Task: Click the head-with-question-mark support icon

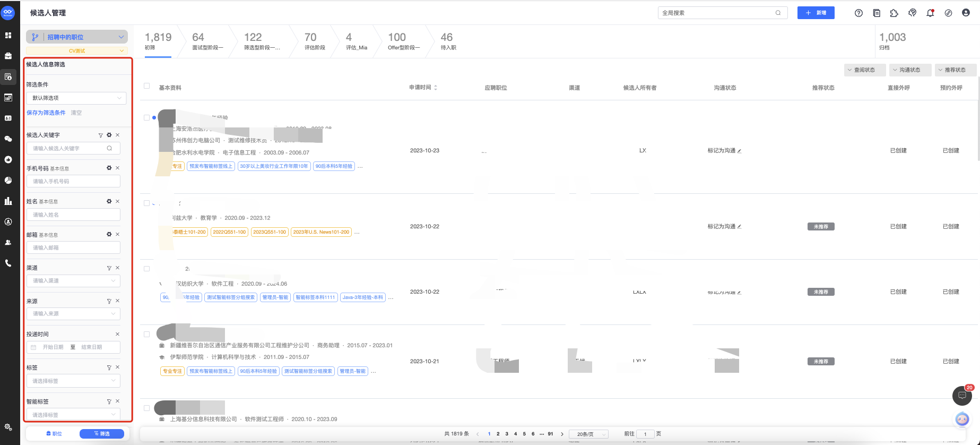Action: [912, 13]
